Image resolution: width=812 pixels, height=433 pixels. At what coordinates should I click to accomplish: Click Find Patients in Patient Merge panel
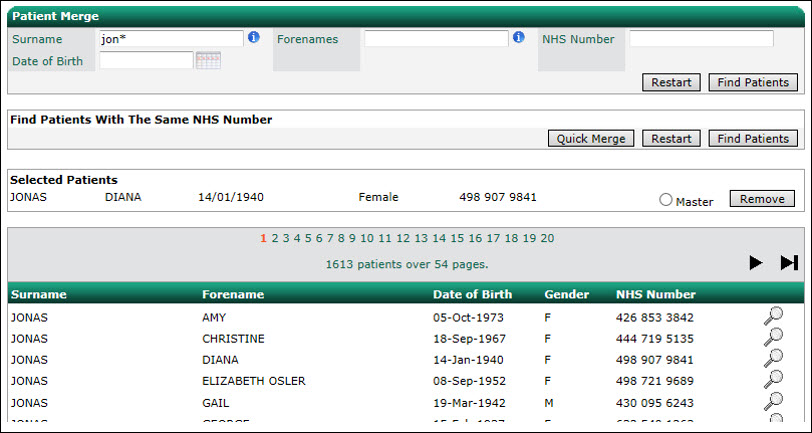pyautogui.click(x=753, y=82)
